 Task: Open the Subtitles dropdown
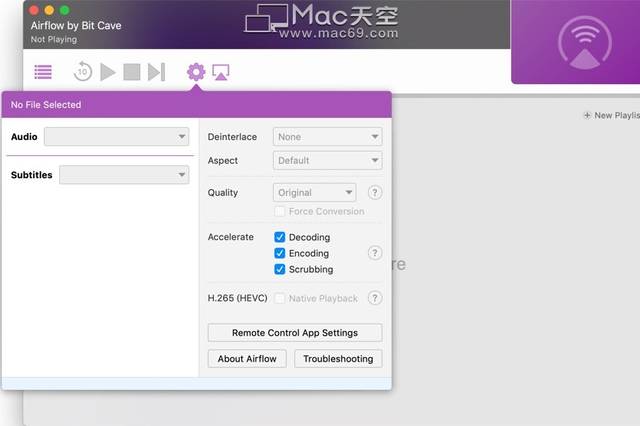tap(124, 175)
